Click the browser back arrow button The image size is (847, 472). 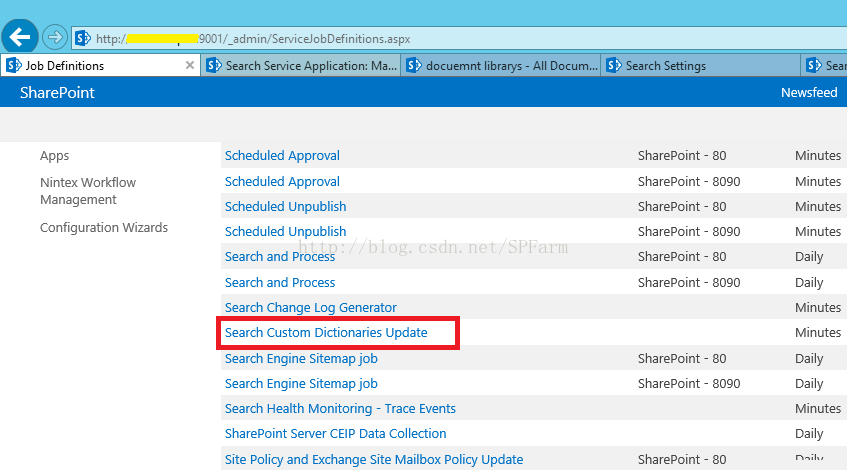click(x=19, y=37)
